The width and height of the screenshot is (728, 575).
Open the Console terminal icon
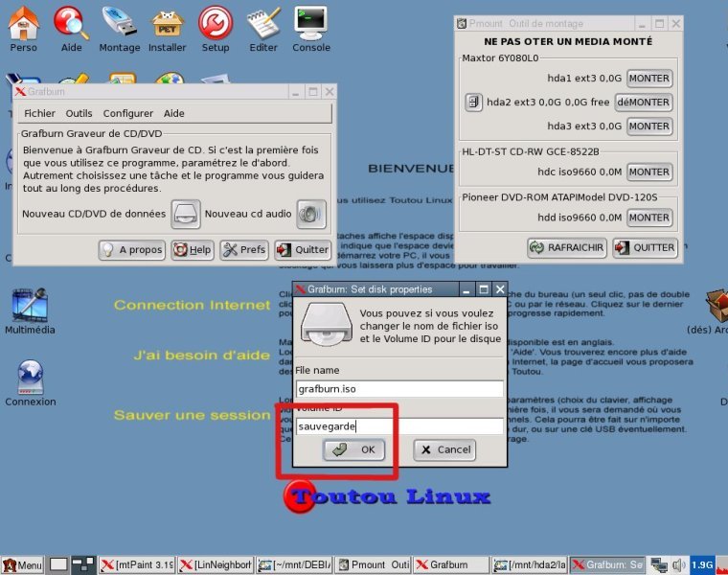coord(310,23)
